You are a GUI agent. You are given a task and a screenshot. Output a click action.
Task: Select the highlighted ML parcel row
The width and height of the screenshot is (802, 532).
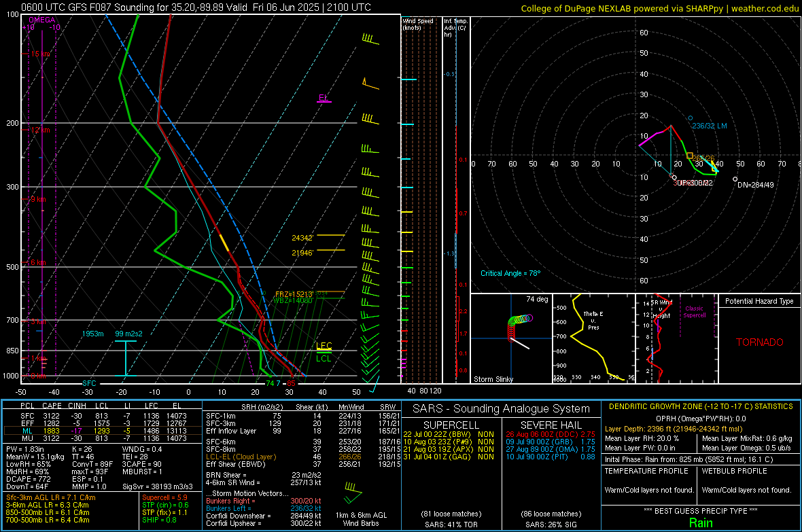(x=103, y=431)
